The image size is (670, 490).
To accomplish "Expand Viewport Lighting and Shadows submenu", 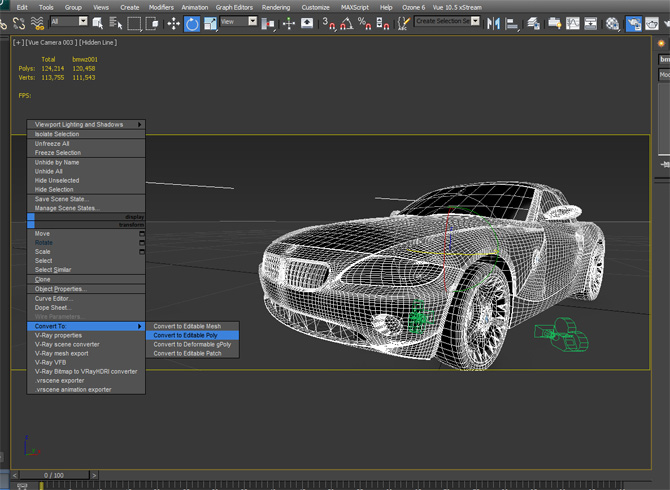I will pos(87,125).
